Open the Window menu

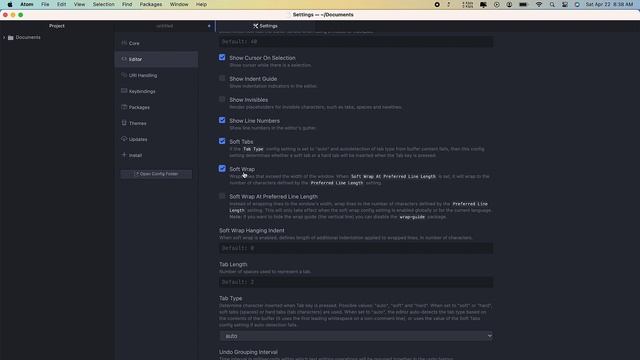tap(179, 4)
